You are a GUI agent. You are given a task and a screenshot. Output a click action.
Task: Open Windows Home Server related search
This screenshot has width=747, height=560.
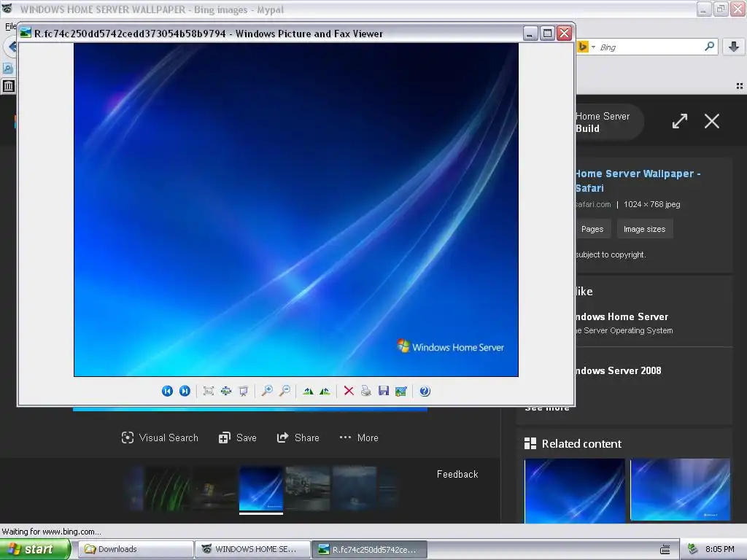pyautogui.click(x=622, y=316)
